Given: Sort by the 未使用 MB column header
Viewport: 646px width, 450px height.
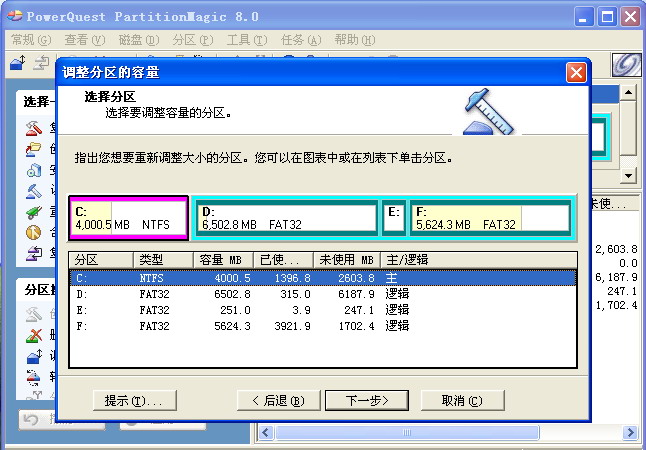Looking at the screenshot, I should 347,260.
